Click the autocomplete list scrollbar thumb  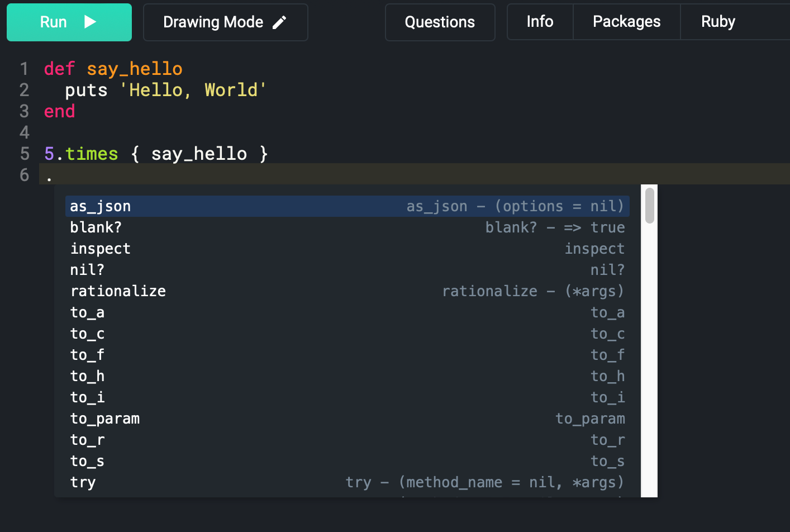(649, 206)
